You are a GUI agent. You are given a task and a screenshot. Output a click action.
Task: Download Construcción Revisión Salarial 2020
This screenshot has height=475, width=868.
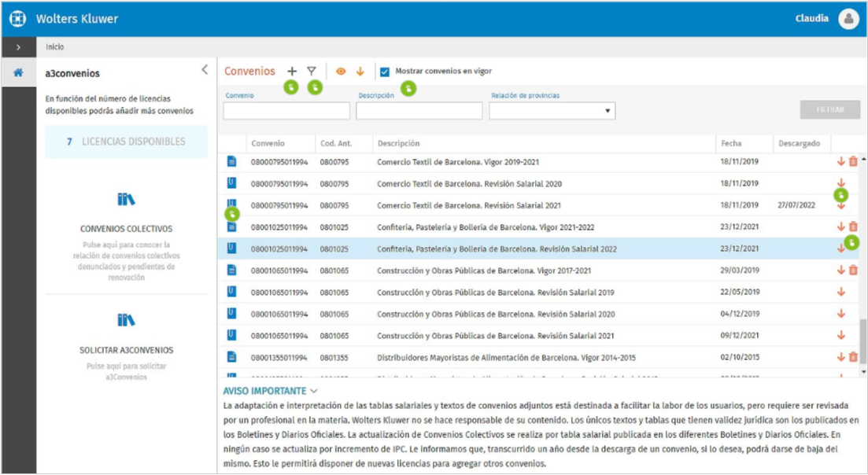click(x=841, y=314)
